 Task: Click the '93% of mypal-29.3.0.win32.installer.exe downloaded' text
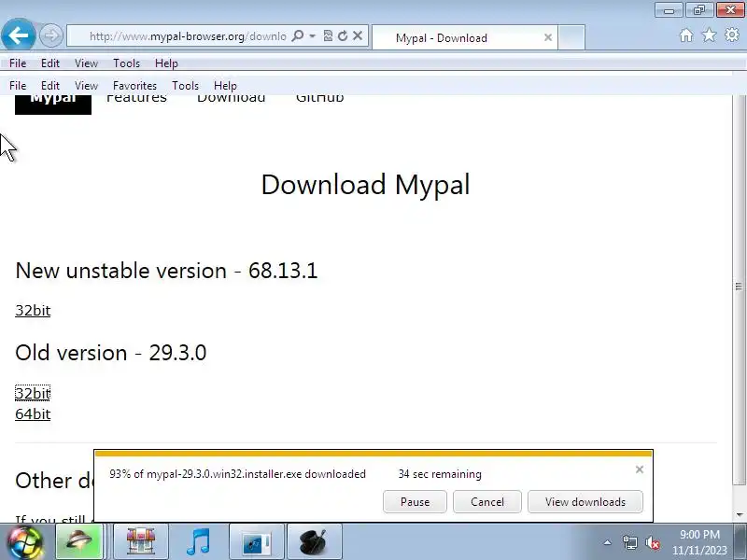click(237, 474)
